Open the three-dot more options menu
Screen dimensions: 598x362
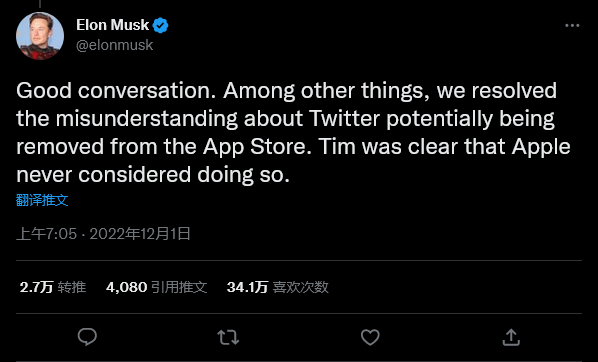572,26
